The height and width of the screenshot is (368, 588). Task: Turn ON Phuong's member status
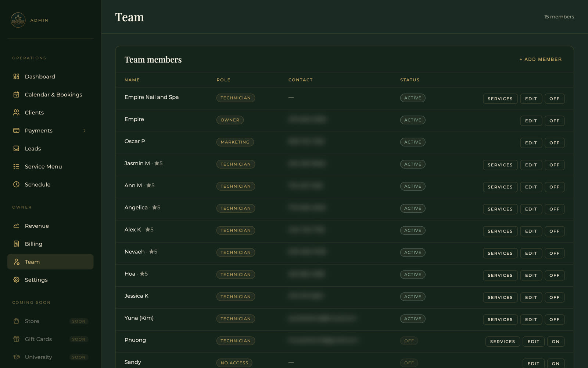556,342
